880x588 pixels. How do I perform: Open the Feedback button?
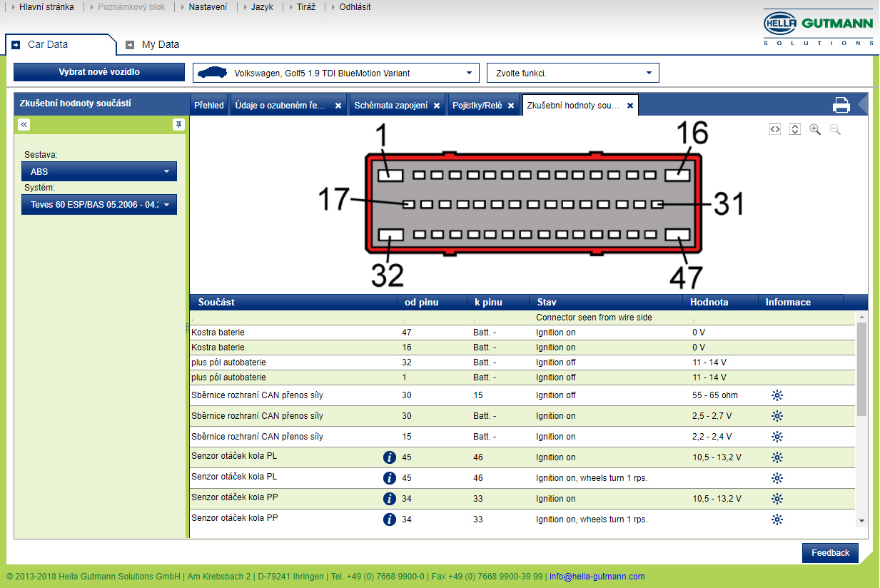click(830, 553)
